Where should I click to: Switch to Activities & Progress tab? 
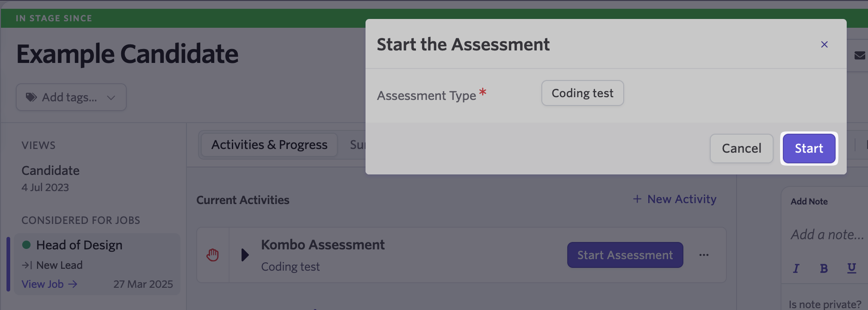click(x=269, y=145)
